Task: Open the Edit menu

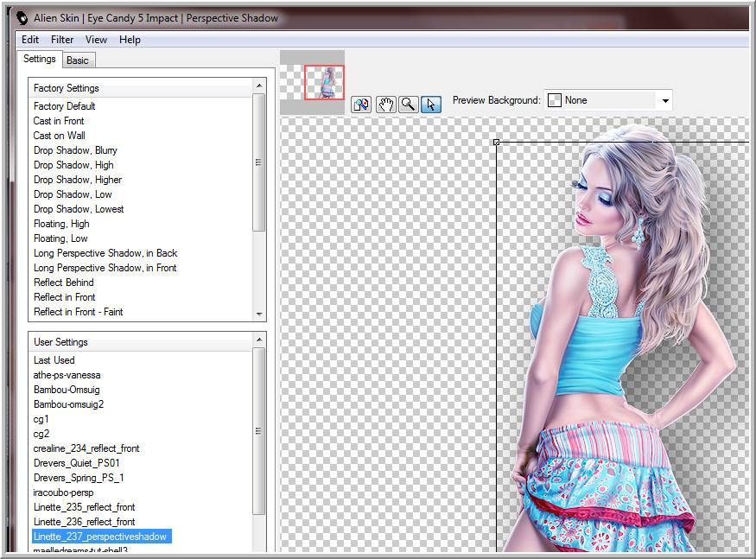Action: pos(30,40)
